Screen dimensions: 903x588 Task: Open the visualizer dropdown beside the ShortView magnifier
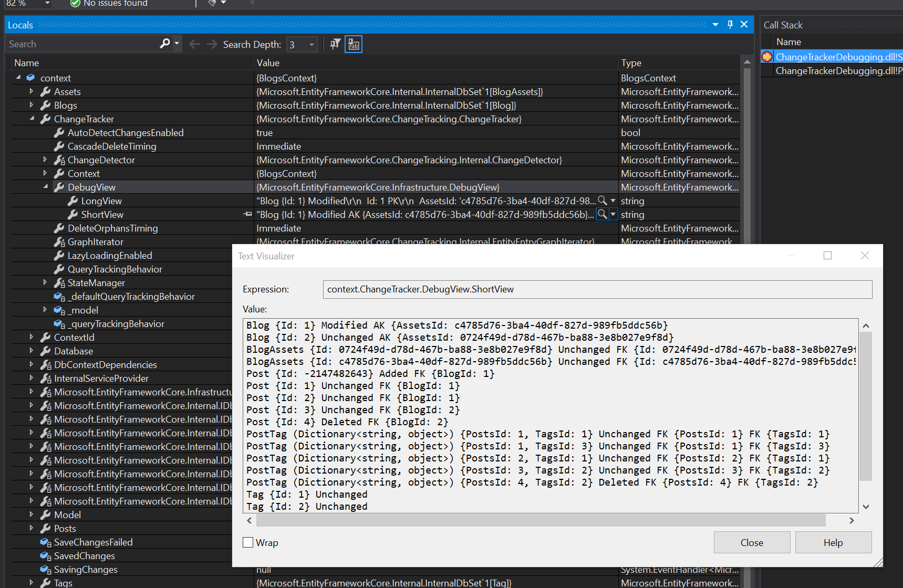pos(613,214)
